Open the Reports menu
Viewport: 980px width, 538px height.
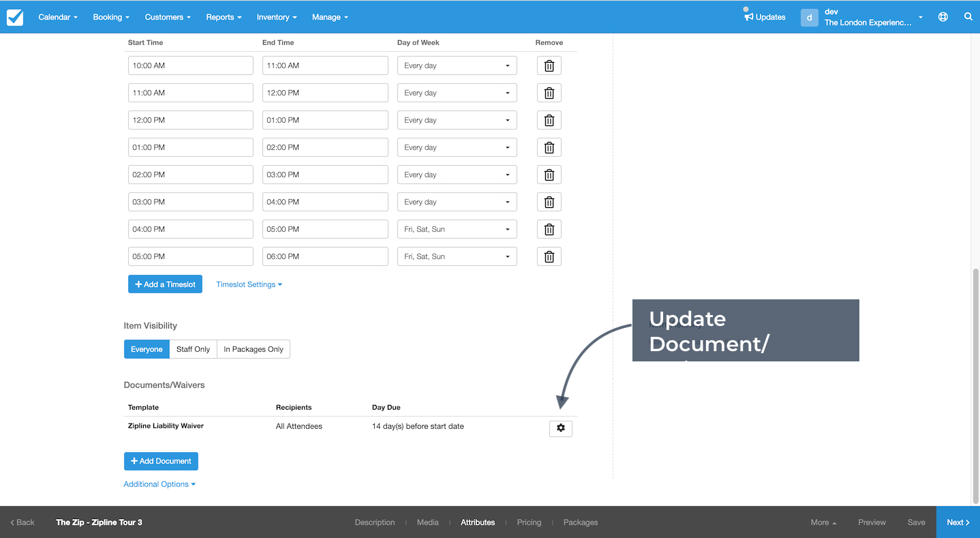pos(224,17)
